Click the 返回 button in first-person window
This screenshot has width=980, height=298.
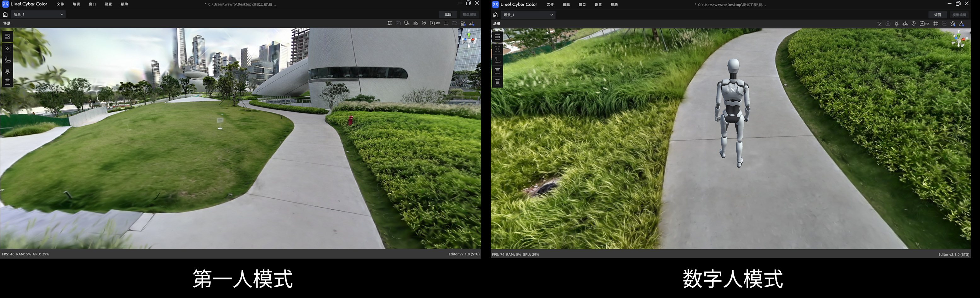click(448, 15)
